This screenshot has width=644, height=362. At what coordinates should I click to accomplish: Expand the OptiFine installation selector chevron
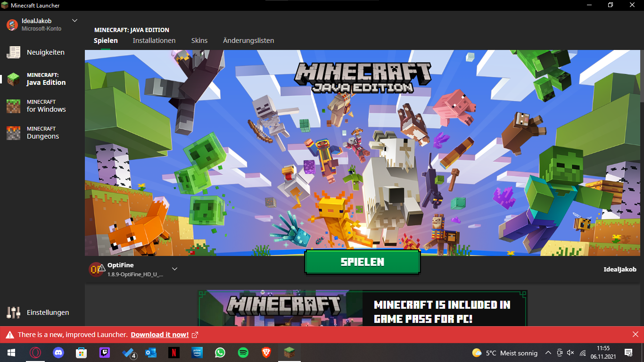(x=174, y=269)
